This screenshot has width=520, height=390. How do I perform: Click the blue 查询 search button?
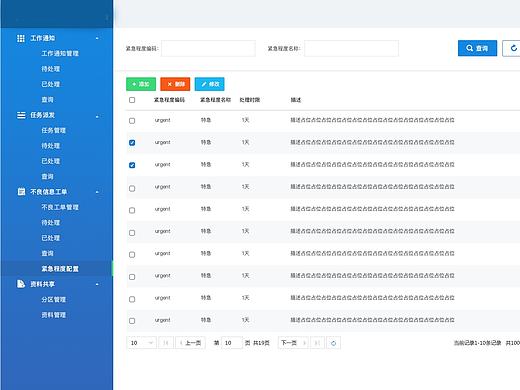(477, 48)
